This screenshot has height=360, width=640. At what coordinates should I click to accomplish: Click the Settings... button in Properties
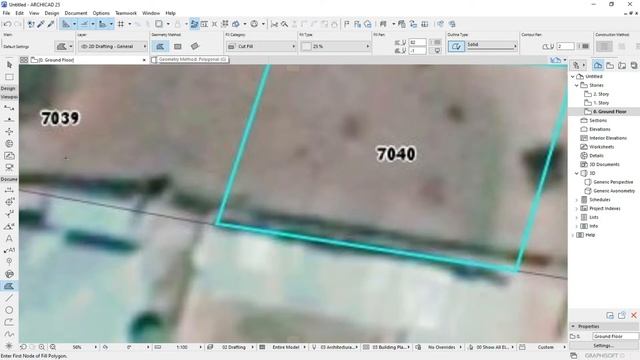point(603,345)
